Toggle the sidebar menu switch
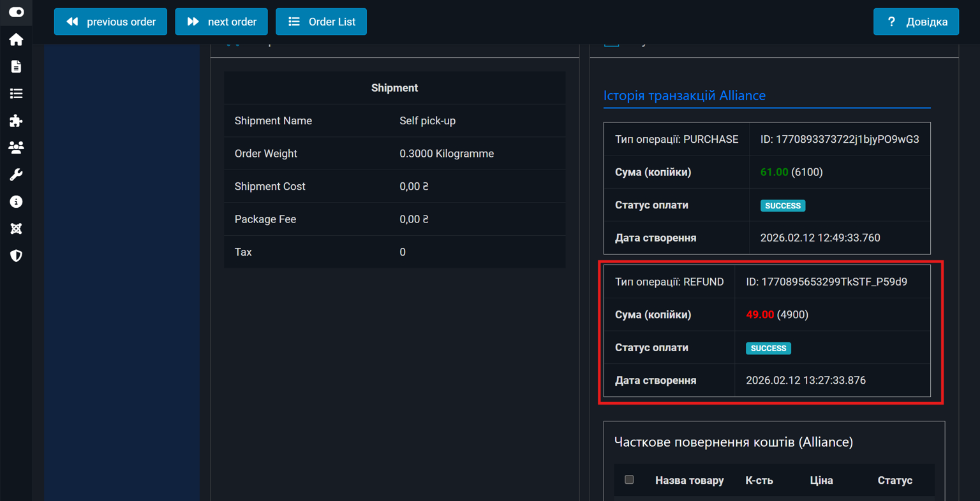980x501 pixels. 16,12
